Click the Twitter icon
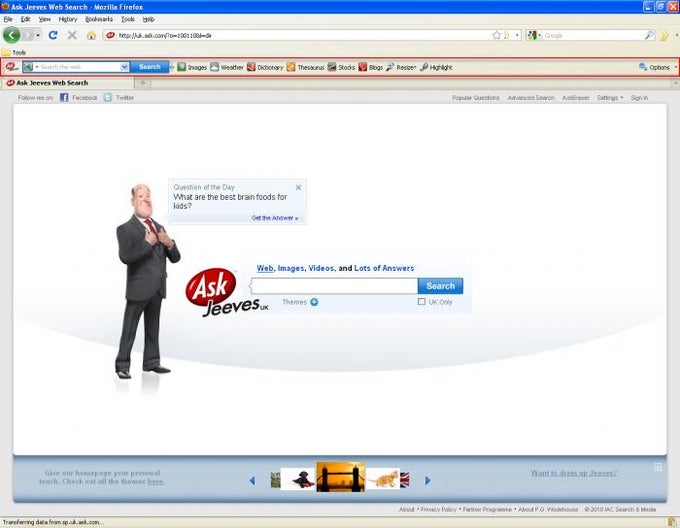The height and width of the screenshot is (528, 680). pos(108,98)
